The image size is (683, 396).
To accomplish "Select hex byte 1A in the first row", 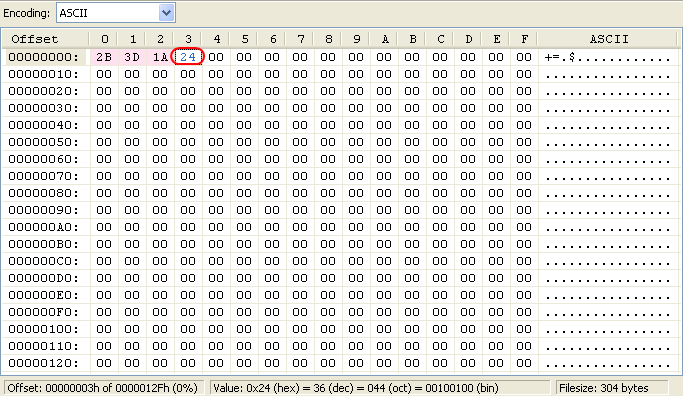I will pos(160,57).
